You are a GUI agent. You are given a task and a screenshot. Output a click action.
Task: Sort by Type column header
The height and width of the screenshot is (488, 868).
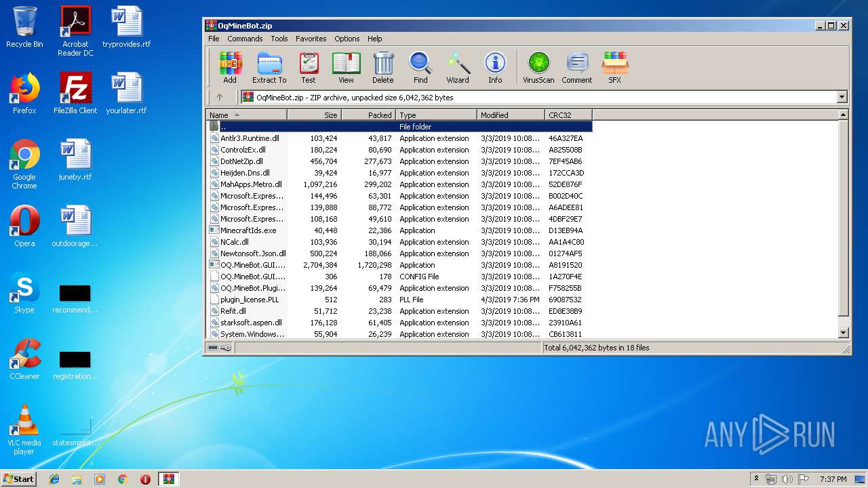pos(436,115)
